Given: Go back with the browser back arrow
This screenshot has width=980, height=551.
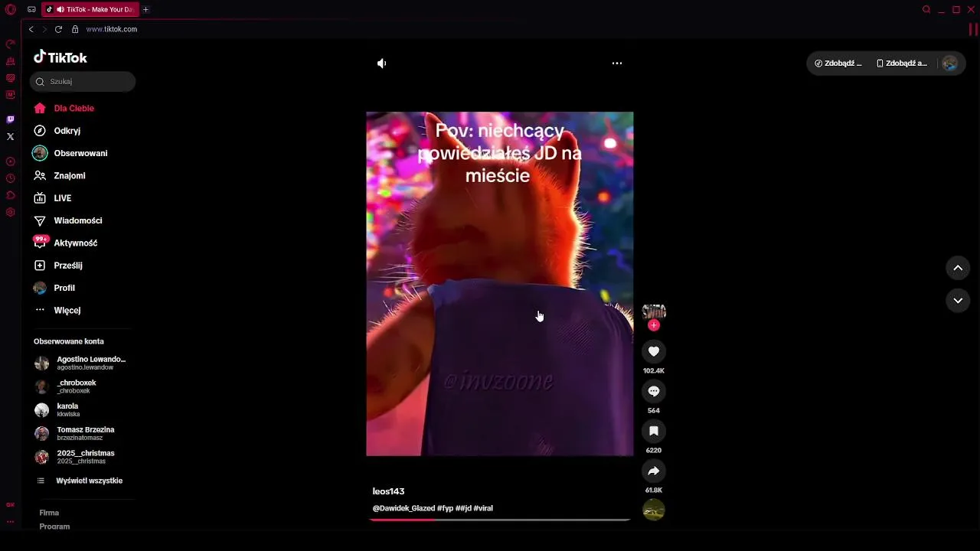Looking at the screenshot, I should tap(31, 29).
